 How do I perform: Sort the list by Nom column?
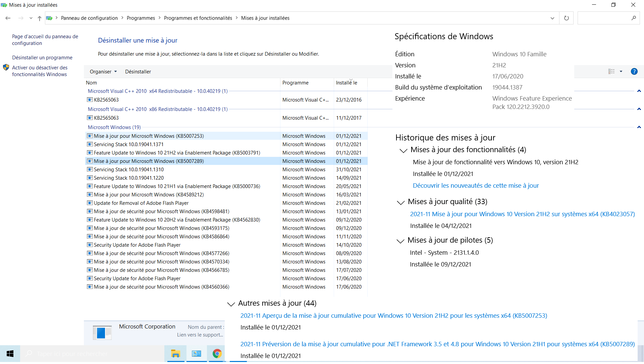[x=91, y=83]
